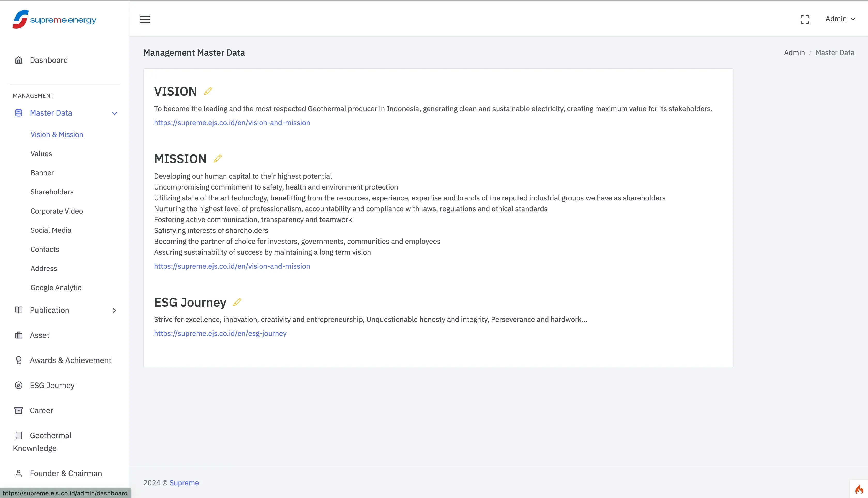Toggle fullscreen mode icon
The width and height of the screenshot is (868, 498).
point(805,19)
